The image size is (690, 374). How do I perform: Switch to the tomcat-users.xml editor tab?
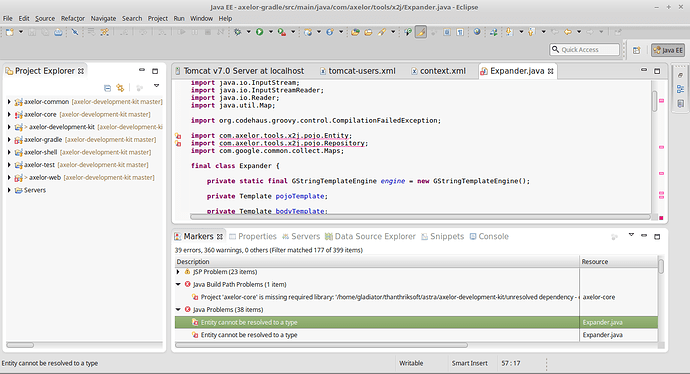[x=357, y=71]
